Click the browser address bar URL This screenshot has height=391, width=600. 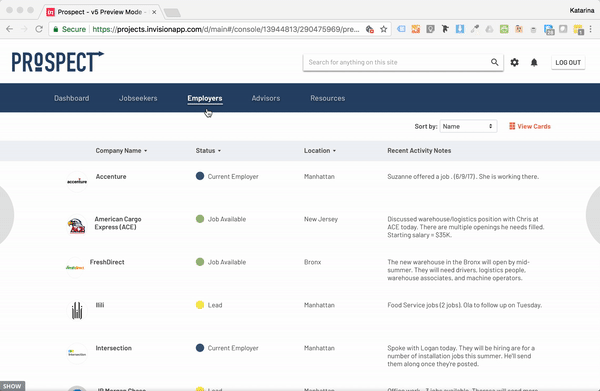tap(226, 29)
